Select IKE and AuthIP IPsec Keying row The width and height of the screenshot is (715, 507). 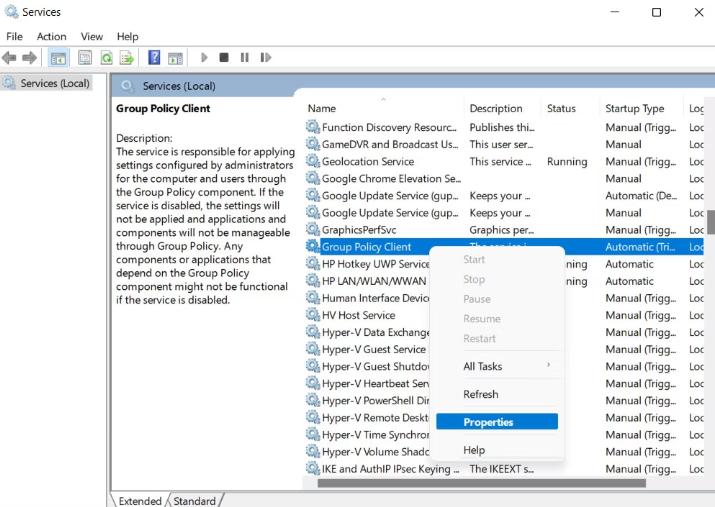pyautogui.click(x=504, y=469)
